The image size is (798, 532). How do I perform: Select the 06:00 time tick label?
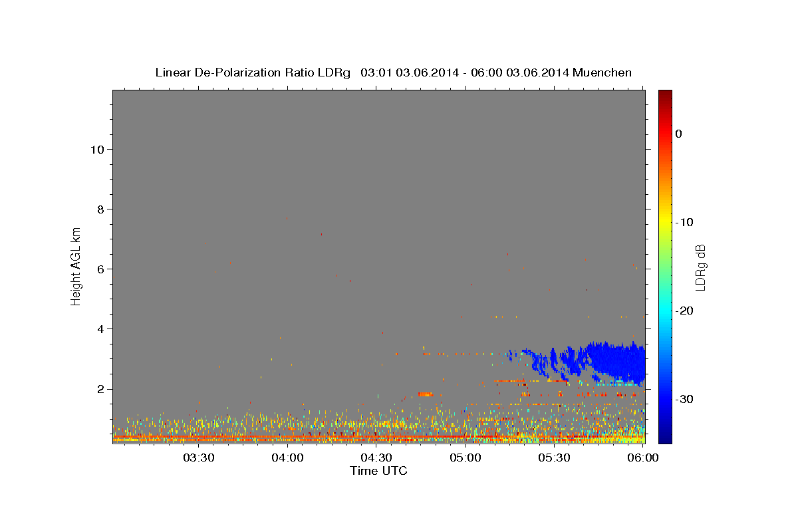[x=643, y=458]
